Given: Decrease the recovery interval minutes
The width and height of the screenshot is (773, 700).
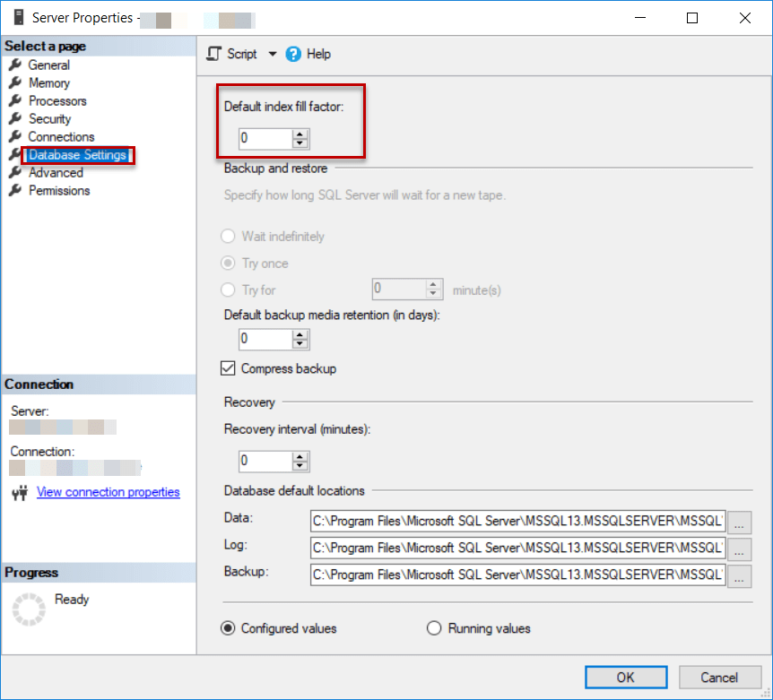Looking at the screenshot, I should (300, 466).
